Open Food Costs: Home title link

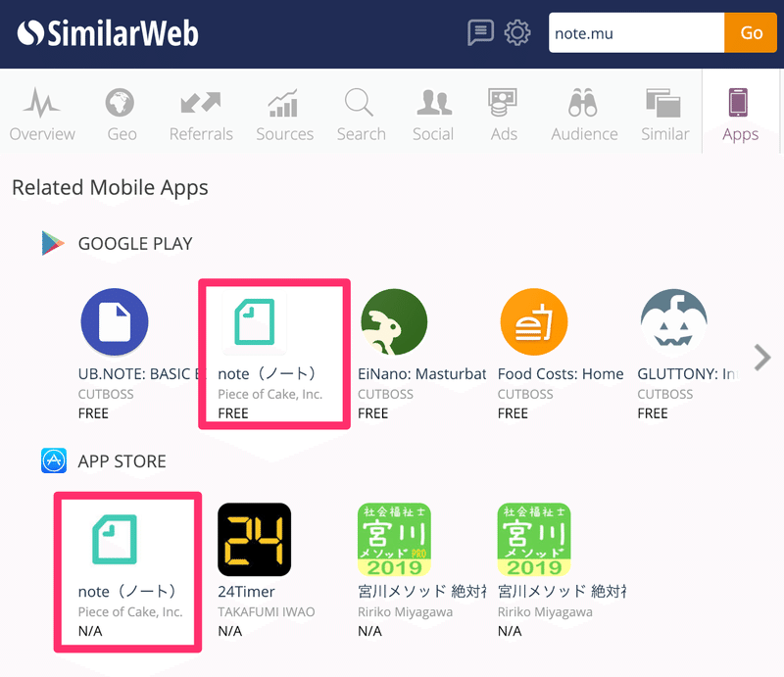click(x=561, y=374)
